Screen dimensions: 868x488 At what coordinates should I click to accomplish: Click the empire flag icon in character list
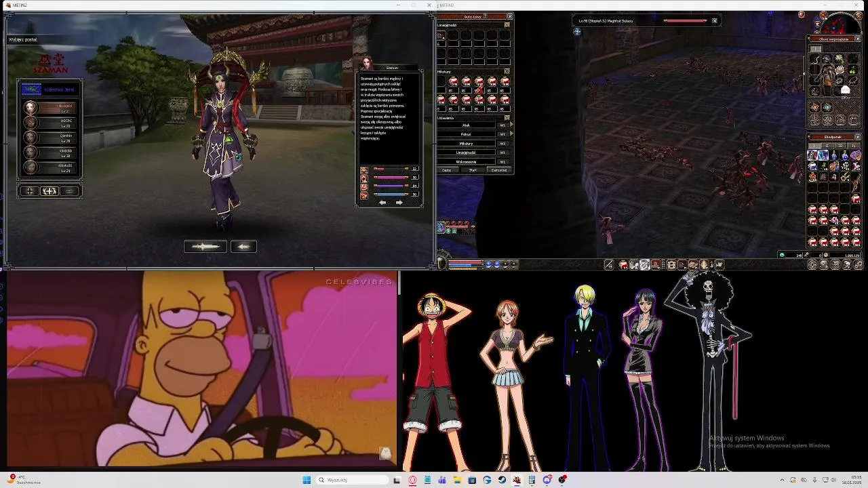[x=31, y=89]
